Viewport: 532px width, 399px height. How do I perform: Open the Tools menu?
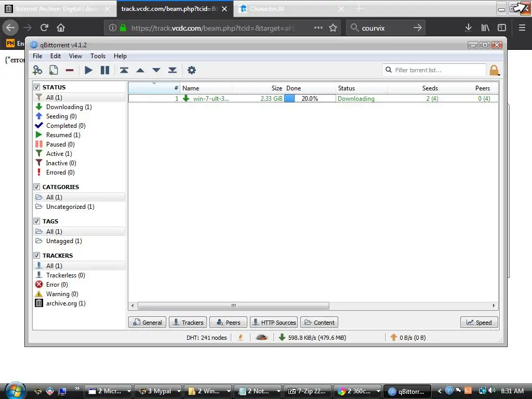[98, 56]
